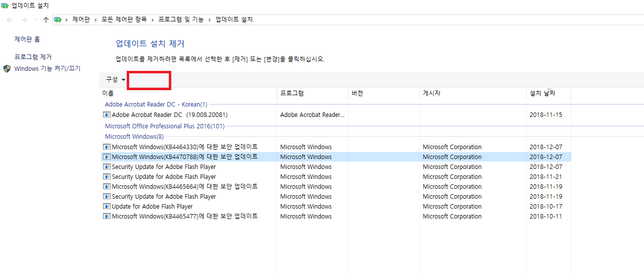Sort by the 이름 column header
This screenshot has height=275, width=644.
188,93
